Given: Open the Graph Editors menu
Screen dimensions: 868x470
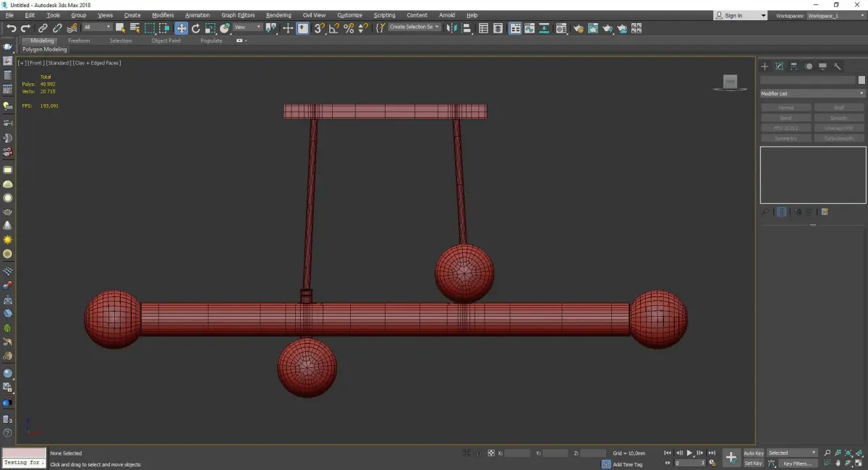Looking at the screenshot, I should point(238,15).
